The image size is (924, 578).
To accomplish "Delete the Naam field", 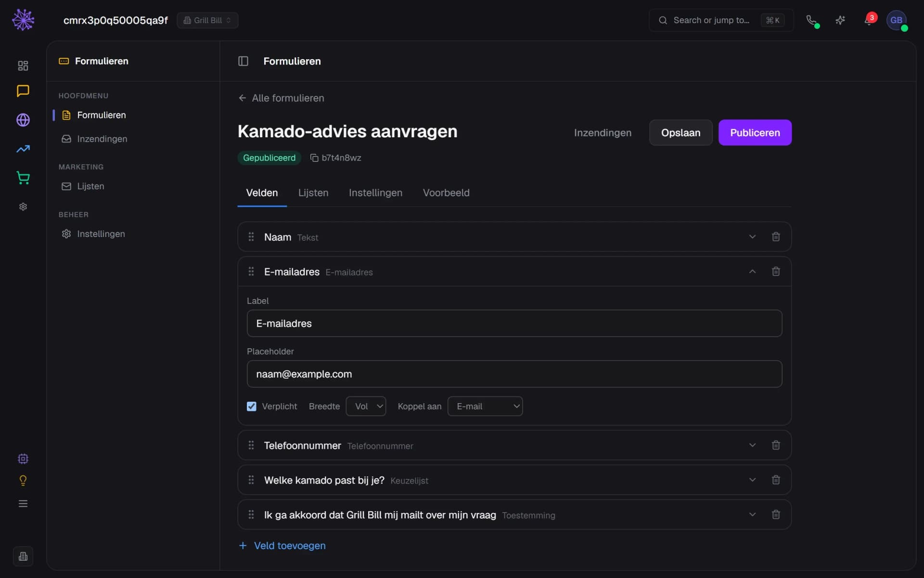I will point(776,236).
